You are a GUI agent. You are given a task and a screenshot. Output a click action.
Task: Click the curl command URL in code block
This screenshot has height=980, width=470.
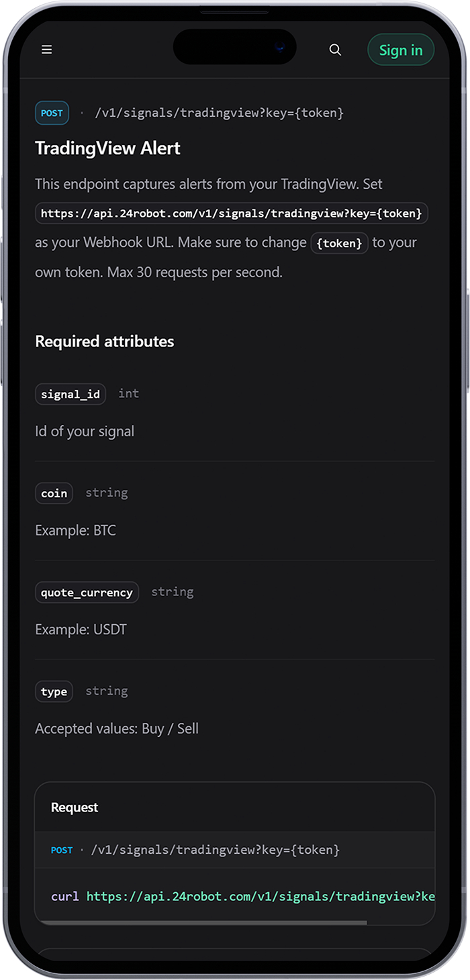pyautogui.click(x=261, y=897)
